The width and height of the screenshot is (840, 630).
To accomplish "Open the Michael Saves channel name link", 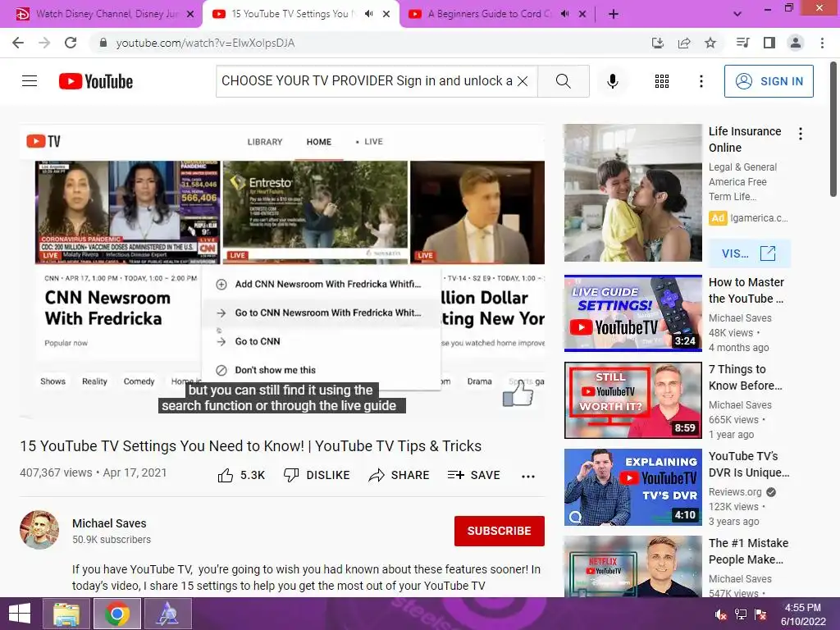I will [x=109, y=523].
